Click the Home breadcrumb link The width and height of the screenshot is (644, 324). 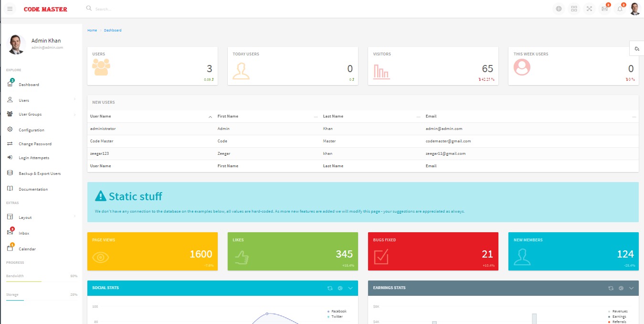(92, 30)
